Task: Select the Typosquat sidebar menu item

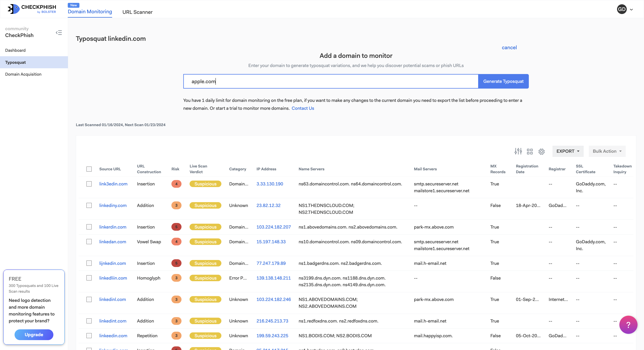Action: coord(15,62)
